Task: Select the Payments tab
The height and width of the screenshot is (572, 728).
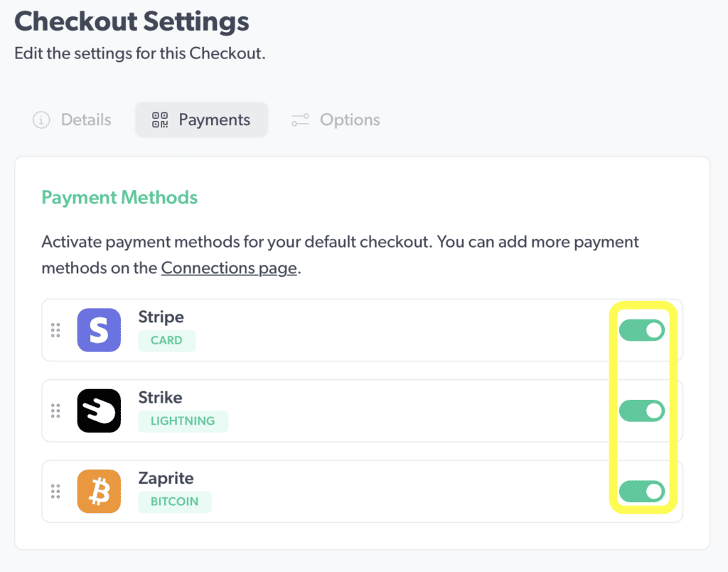Action: coord(201,120)
